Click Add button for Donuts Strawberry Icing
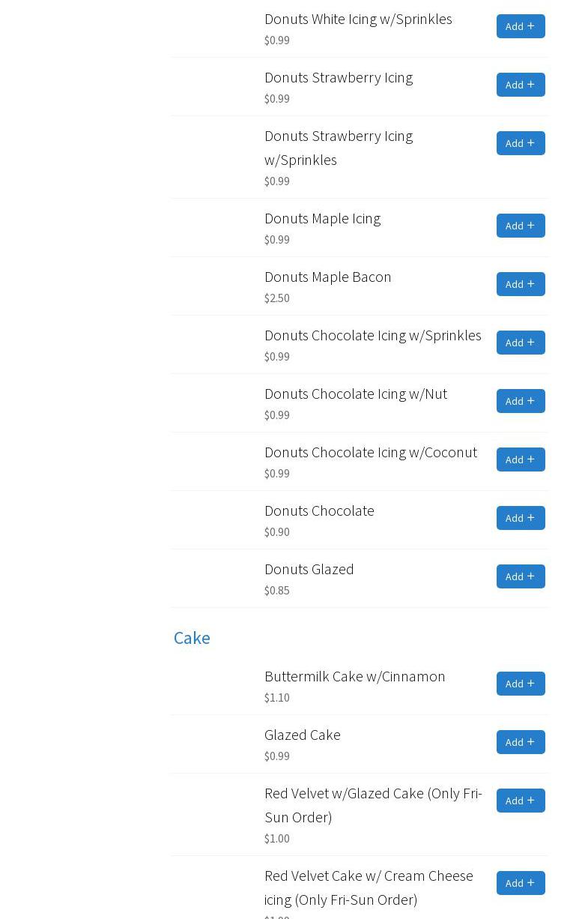 (x=520, y=85)
